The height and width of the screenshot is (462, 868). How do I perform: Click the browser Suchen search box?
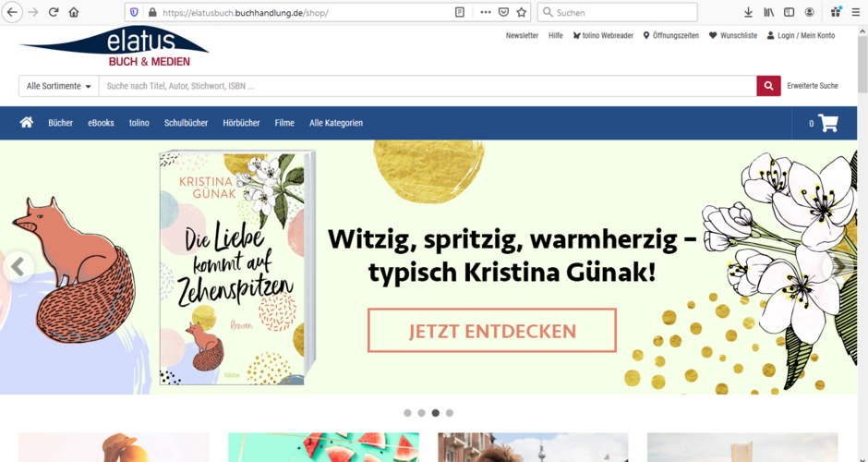pos(617,12)
